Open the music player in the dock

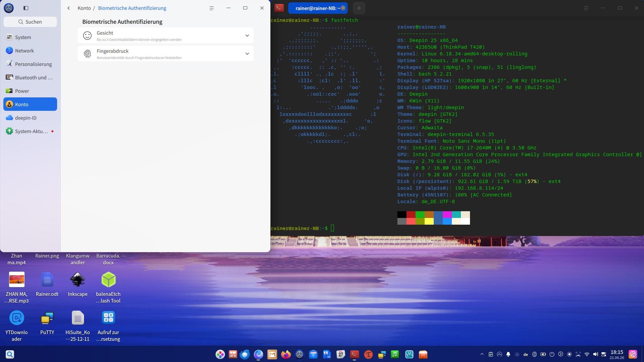click(x=395, y=354)
